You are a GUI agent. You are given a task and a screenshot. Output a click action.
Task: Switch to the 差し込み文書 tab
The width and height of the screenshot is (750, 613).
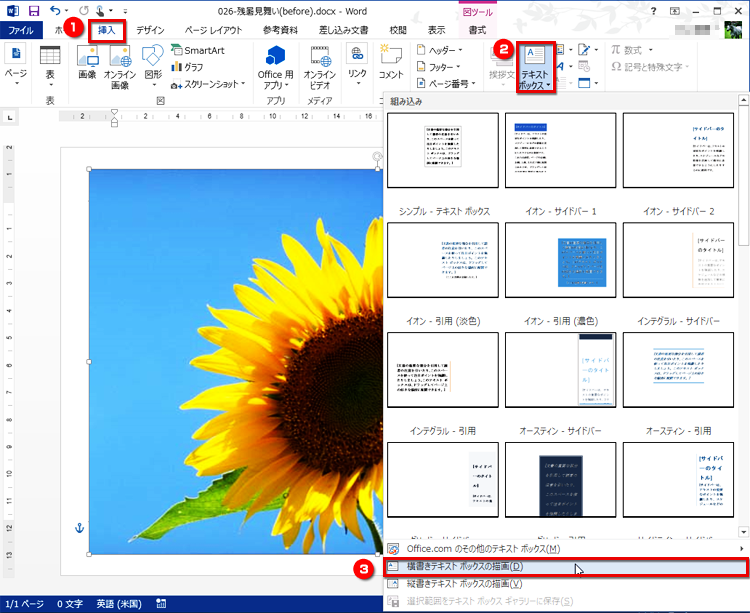click(343, 30)
